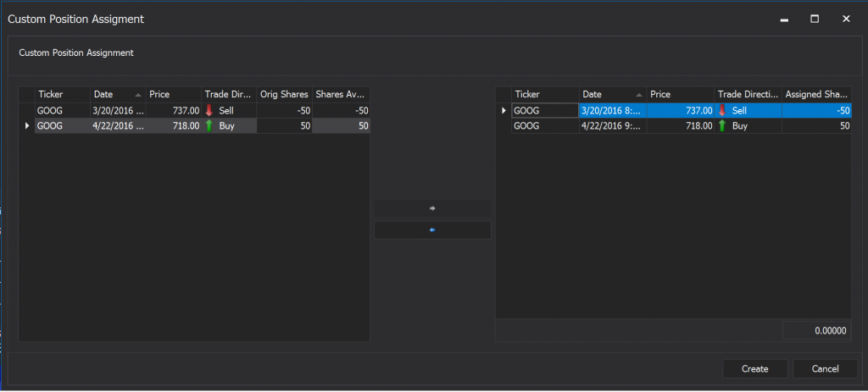Click left date cell 3/20/2016

point(117,111)
